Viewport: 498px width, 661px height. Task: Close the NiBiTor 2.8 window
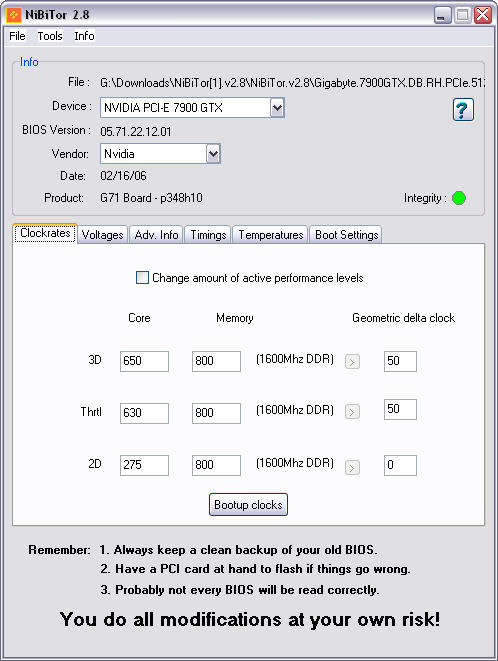[x=483, y=15]
